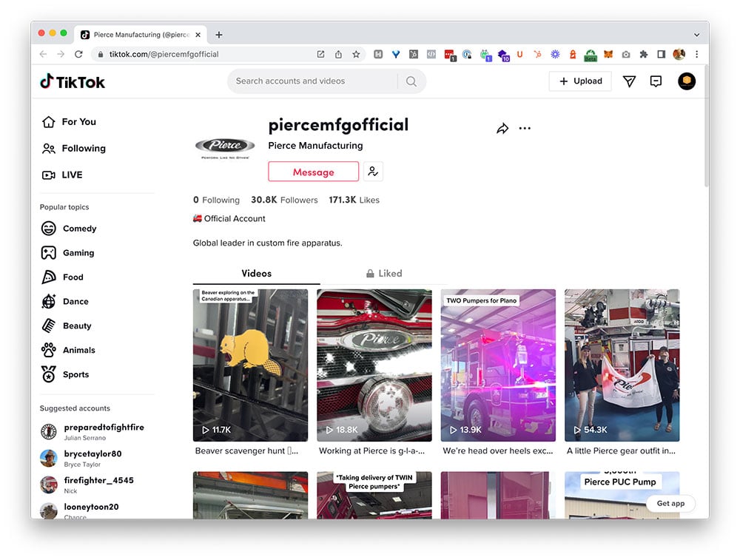Screen dimensions: 740x560
Task: Click the open-in-new-window address bar icon
Action: tap(320, 54)
